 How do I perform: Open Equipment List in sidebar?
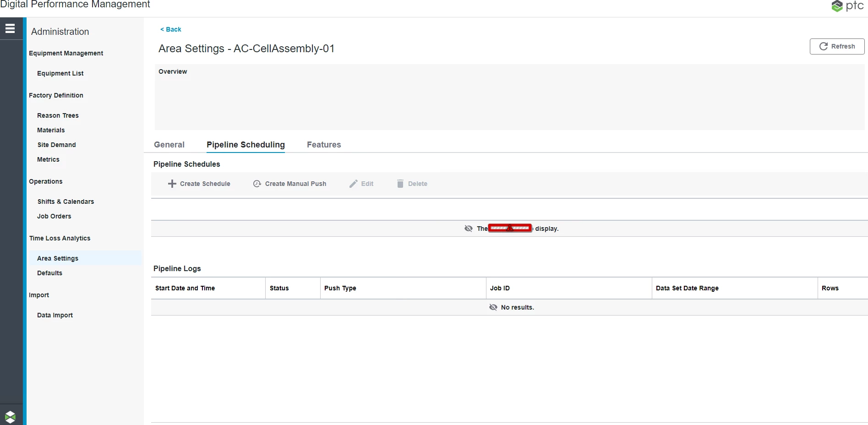pos(60,73)
